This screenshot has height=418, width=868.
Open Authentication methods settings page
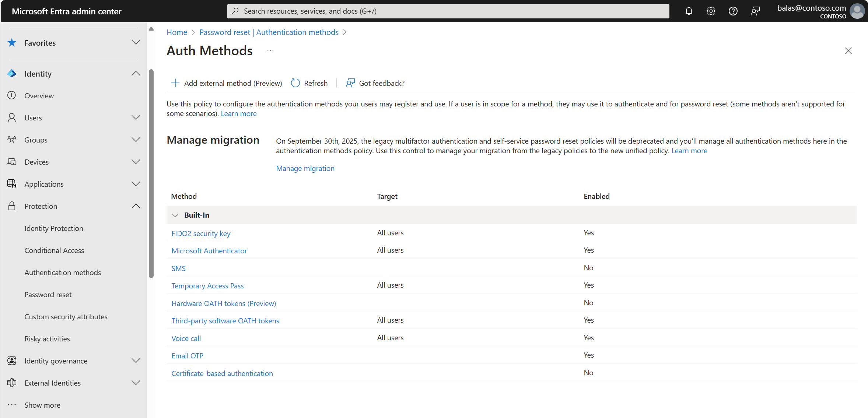pos(63,273)
